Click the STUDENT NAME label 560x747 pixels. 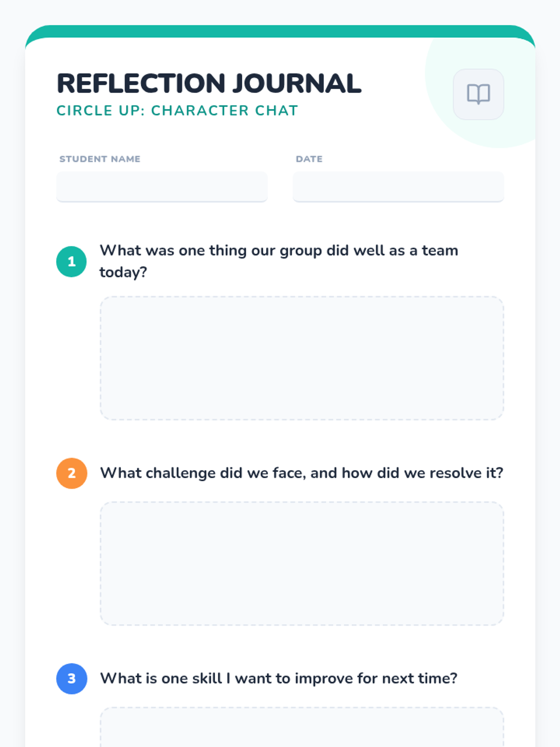[x=100, y=159]
